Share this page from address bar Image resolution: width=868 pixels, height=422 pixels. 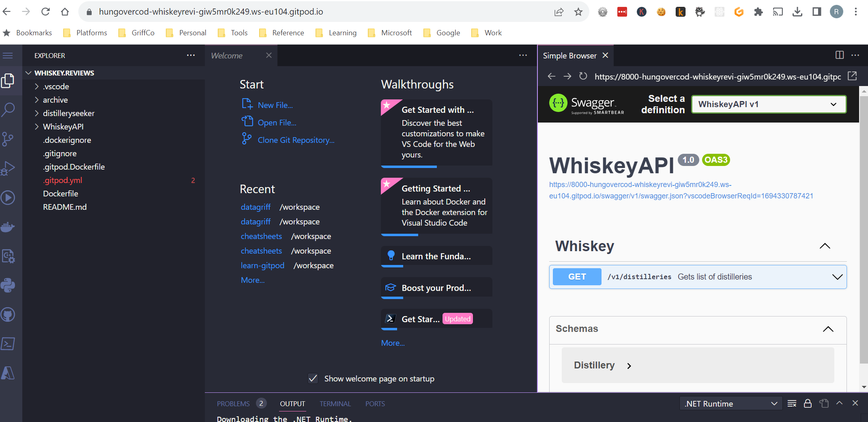pyautogui.click(x=559, y=12)
